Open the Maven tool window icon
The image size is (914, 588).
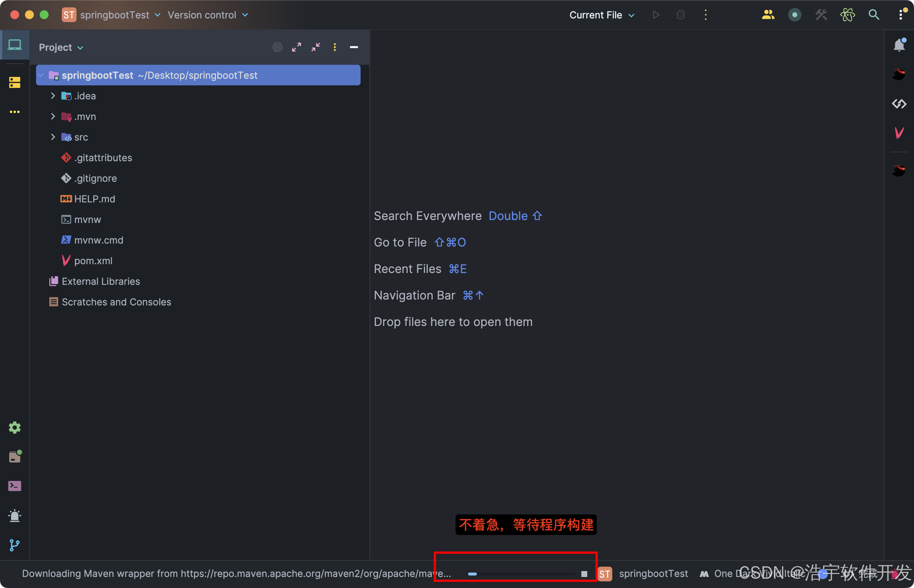tap(899, 133)
